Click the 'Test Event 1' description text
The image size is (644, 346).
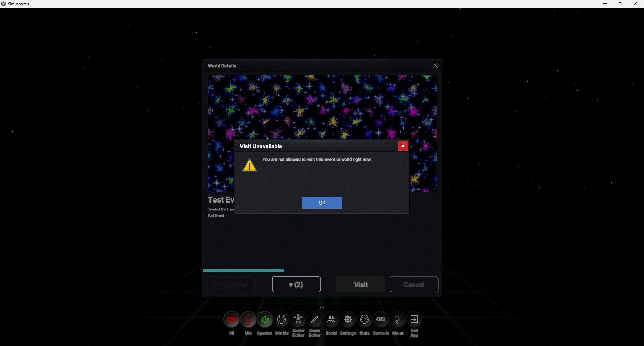(x=217, y=216)
